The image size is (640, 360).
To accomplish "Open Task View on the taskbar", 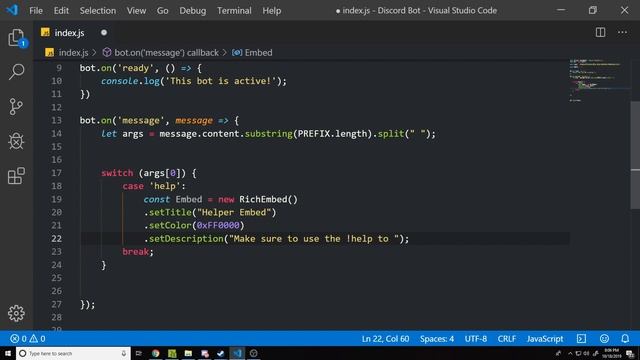I will (x=139, y=353).
